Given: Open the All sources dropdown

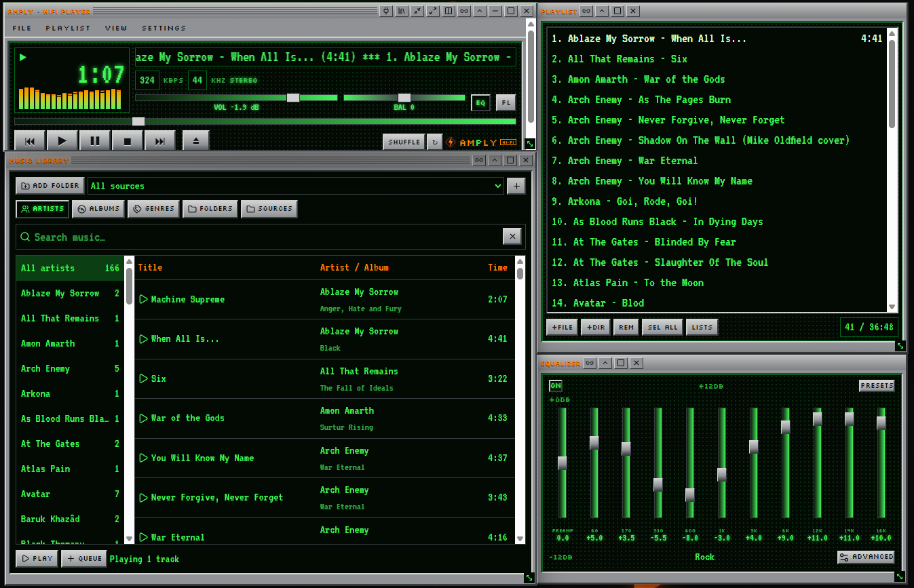Looking at the screenshot, I should tap(296, 186).
